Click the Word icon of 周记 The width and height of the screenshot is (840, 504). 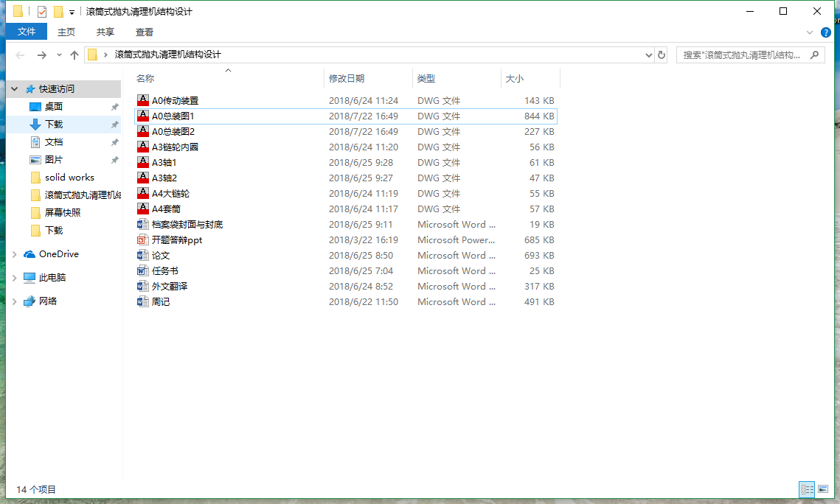142,302
